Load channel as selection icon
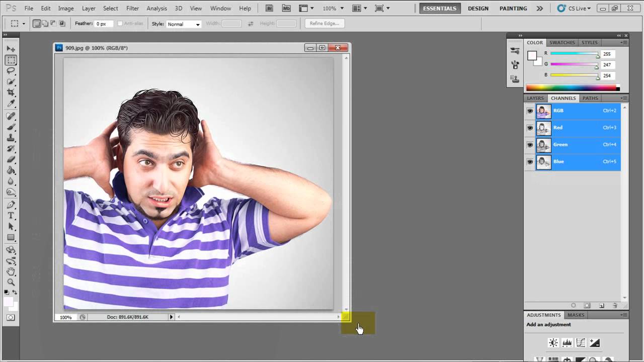The image size is (644, 362). (x=573, y=305)
